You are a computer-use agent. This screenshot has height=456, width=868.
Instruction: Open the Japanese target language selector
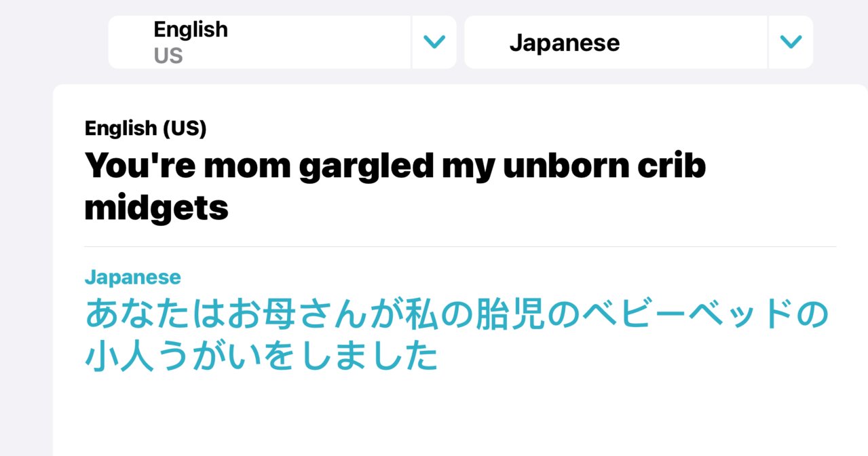coord(616,42)
